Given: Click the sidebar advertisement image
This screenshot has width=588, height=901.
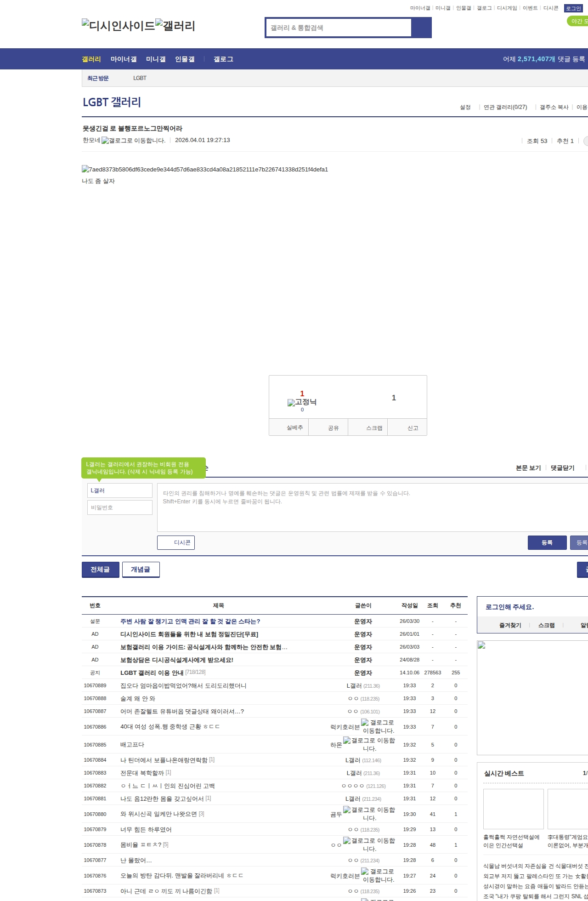Looking at the screenshot, I should (532, 698).
